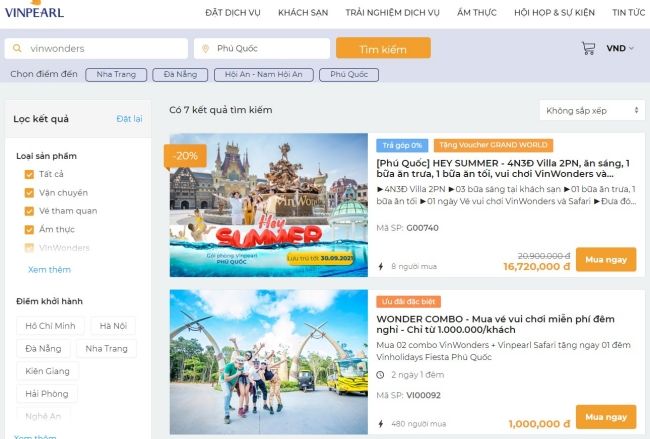This screenshot has width=650, height=439.
Task: Click the Ưu đãi đặc biệt badge
Action: (x=408, y=302)
